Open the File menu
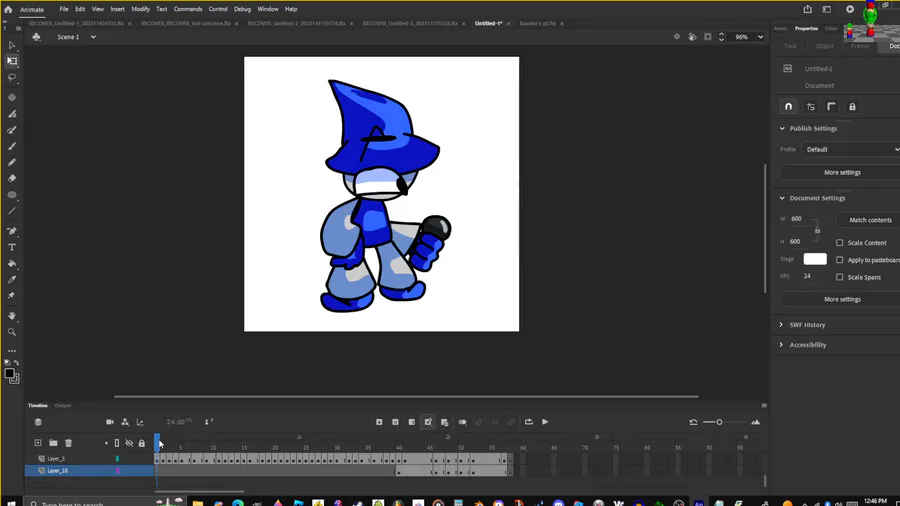Viewport: 900px width, 506px height. tap(64, 9)
